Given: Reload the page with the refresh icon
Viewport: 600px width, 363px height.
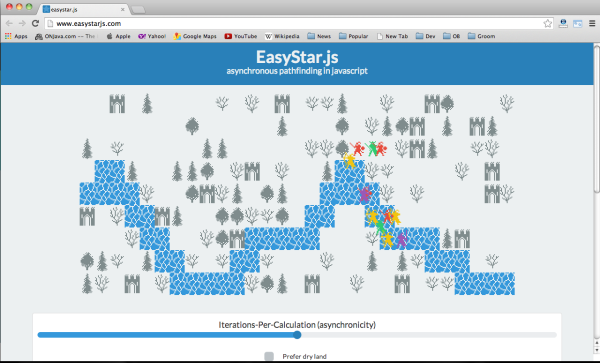Looking at the screenshot, I should pos(35,23).
